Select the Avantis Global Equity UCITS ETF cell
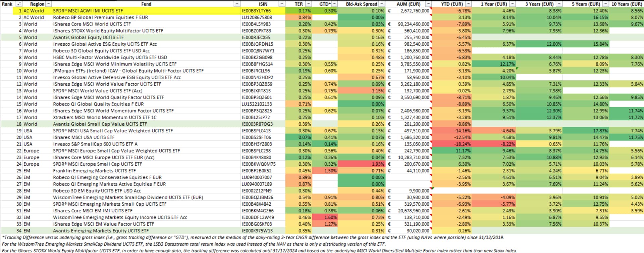 point(146,37)
